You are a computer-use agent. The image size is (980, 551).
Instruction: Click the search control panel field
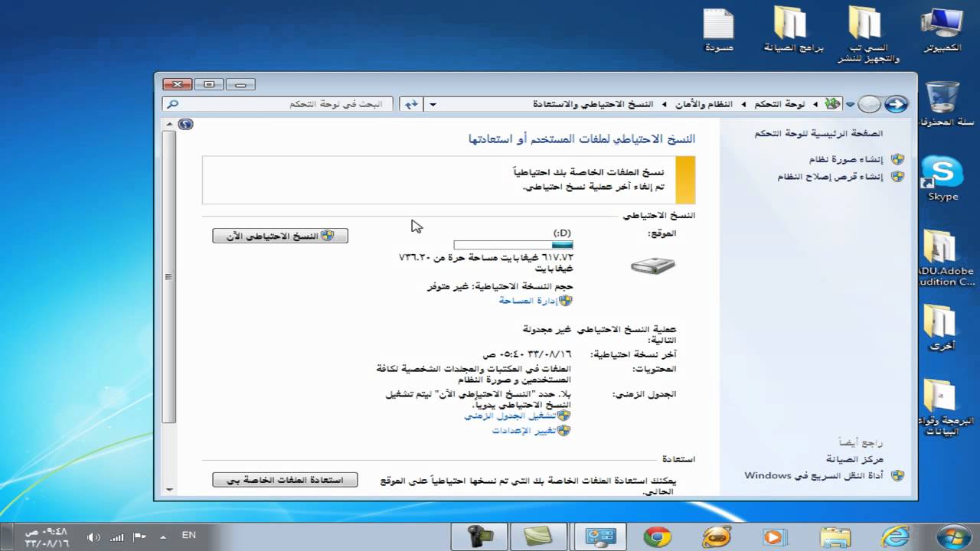279,104
